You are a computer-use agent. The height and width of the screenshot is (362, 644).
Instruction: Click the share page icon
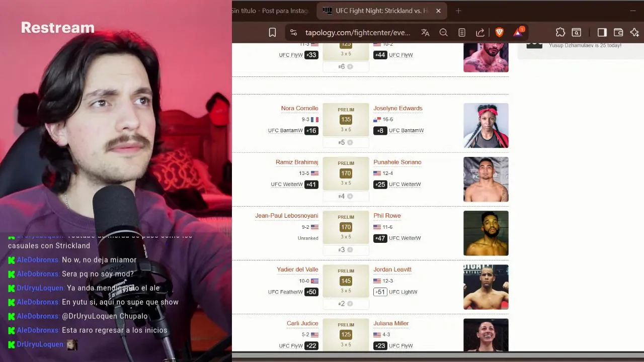pyautogui.click(x=480, y=32)
